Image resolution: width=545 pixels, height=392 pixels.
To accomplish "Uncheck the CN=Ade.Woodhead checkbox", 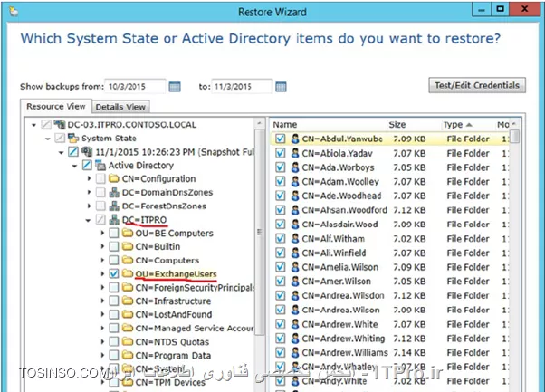I will pyautogui.click(x=280, y=196).
